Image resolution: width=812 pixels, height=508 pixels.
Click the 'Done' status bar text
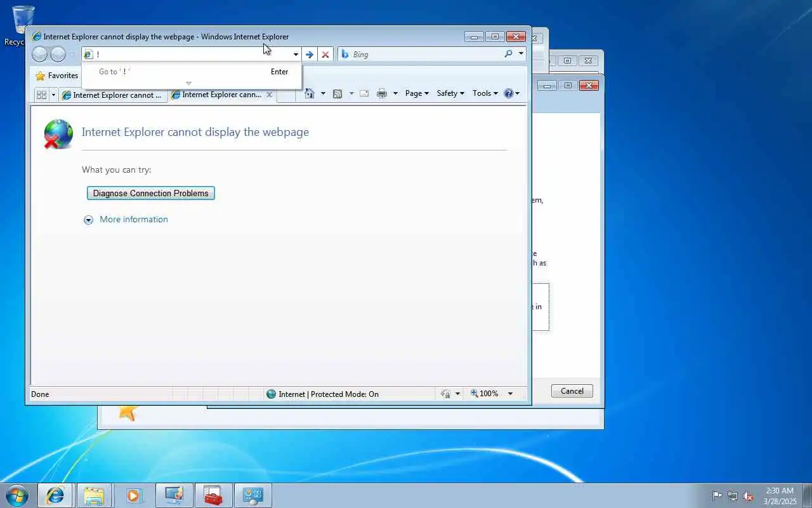point(40,394)
